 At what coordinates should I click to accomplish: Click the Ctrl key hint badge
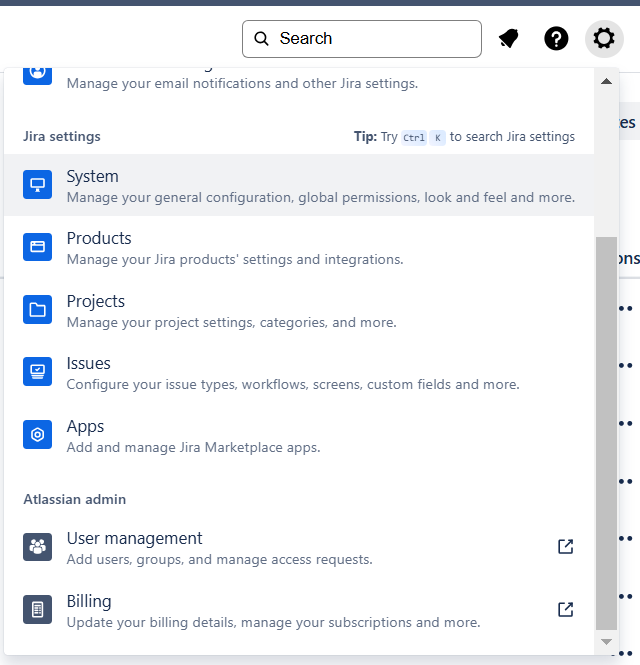click(x=414, y=138)
